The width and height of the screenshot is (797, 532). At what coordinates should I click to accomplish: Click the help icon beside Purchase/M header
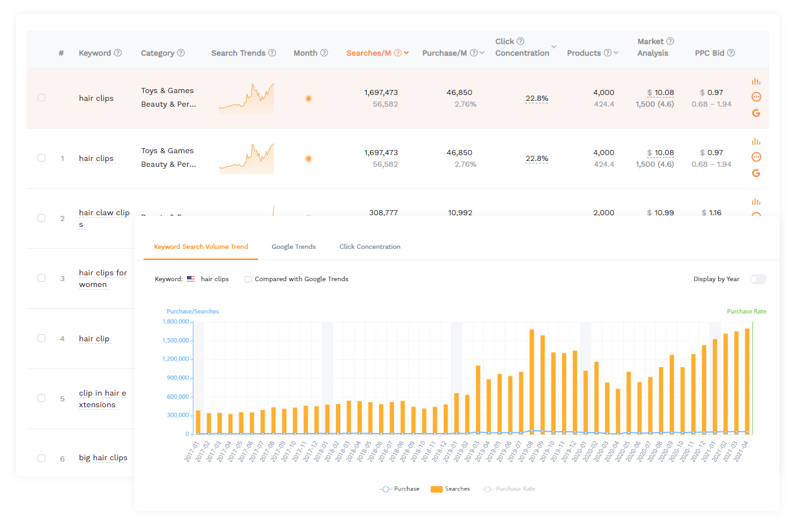474,53
